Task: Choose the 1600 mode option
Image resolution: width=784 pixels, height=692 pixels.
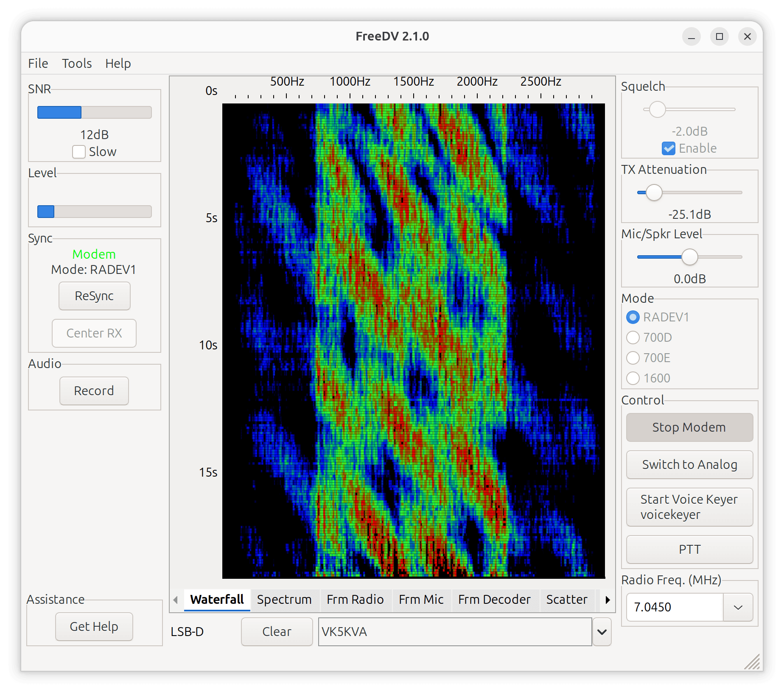Action: 633,378
